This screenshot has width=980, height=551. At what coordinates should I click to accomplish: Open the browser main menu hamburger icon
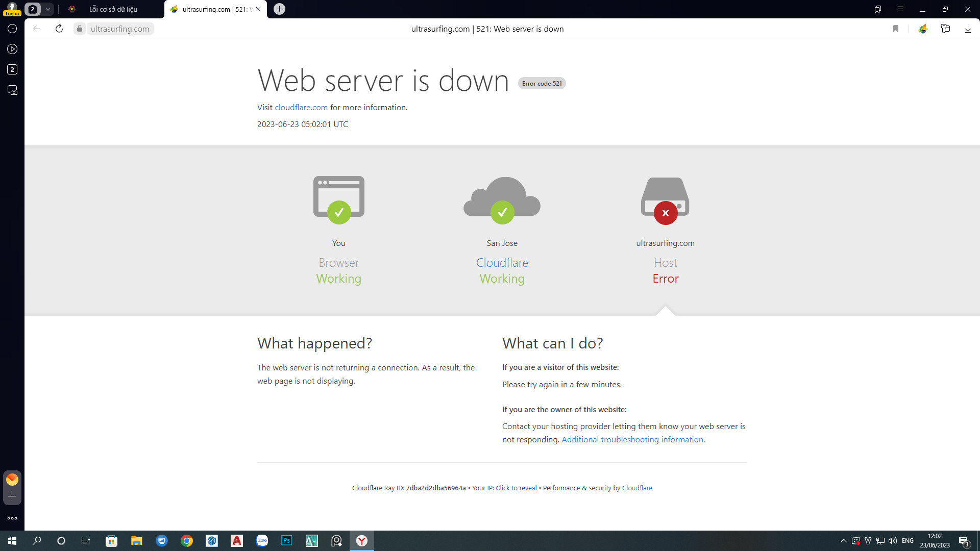point(900,9)
